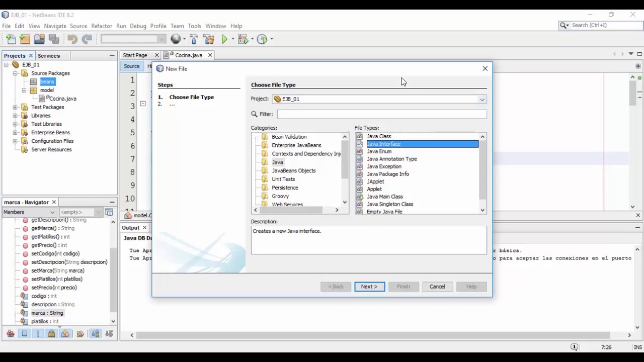Screen dimensions: 644x362
Task: Collapse the EJB_01 project node
Action: pos(7,65)
